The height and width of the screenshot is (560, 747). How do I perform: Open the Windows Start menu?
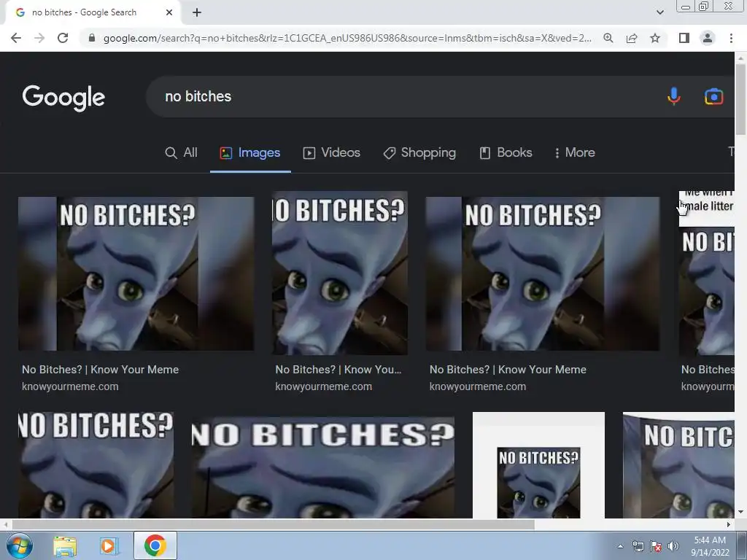20,545
